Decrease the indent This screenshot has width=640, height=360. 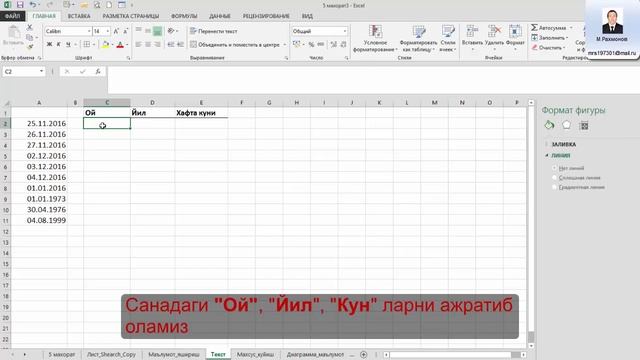[x=171, y=44]
